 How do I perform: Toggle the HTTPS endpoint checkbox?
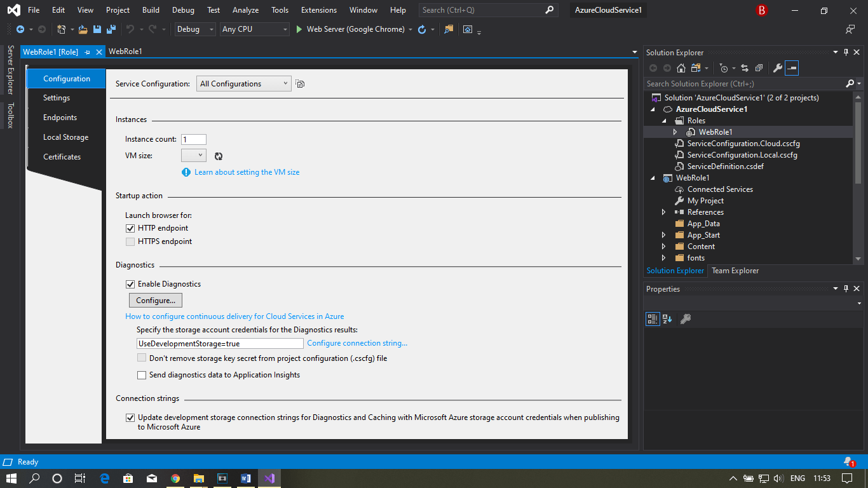(x=130, y=241)
